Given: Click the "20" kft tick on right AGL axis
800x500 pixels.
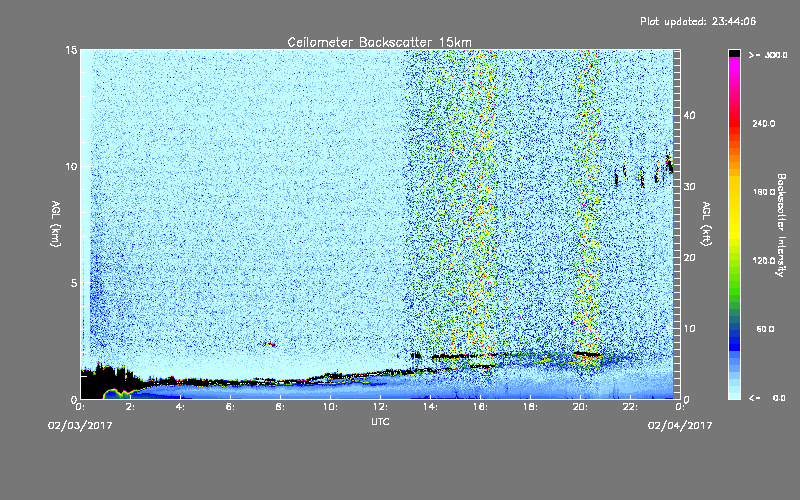Looking at the screenshot, I should click(689, 258).
